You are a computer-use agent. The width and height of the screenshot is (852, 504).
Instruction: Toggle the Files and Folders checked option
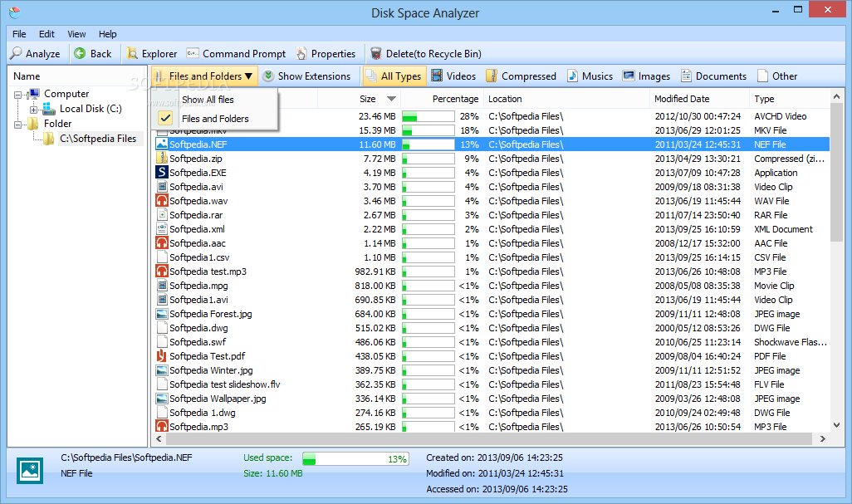pyautogui.click(x=214, y=119)
